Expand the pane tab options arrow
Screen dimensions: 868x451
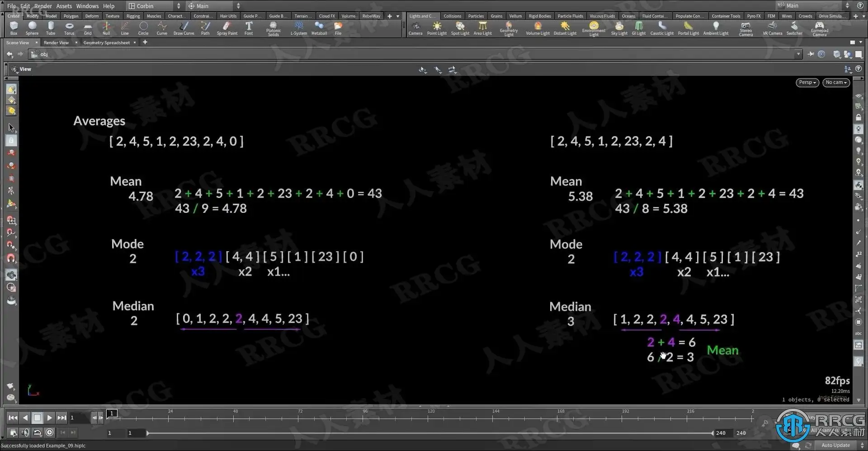coord(860,42)
